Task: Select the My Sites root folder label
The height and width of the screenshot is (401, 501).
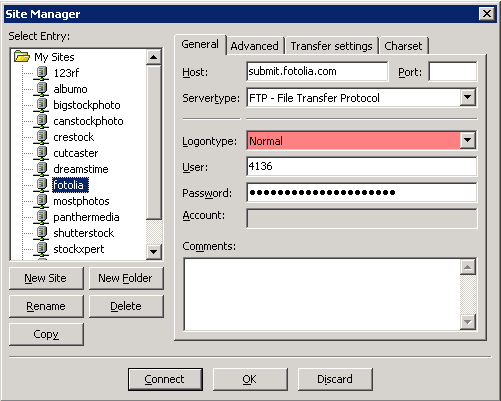Action: coord(54,57)
